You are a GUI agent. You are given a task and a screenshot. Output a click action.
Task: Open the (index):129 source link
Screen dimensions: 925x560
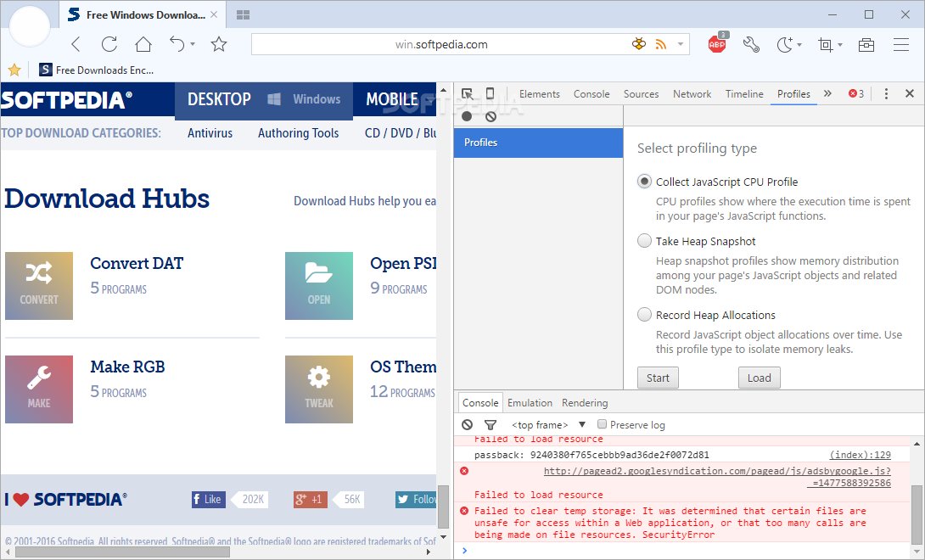[861, 455]
